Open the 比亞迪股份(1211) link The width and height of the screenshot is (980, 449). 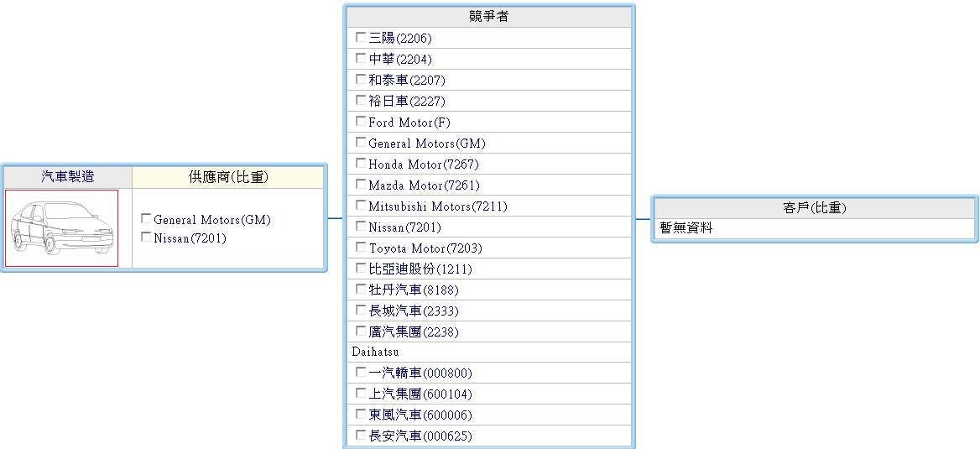tap(420, 269)
